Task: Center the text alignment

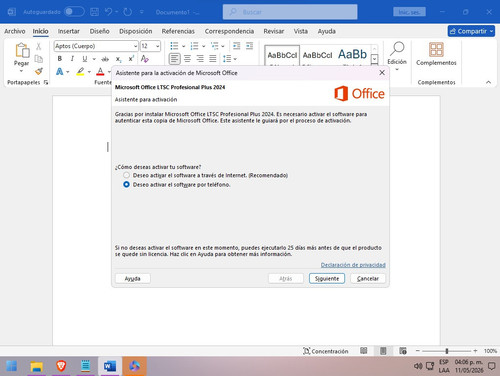Action: coord(187,59)
